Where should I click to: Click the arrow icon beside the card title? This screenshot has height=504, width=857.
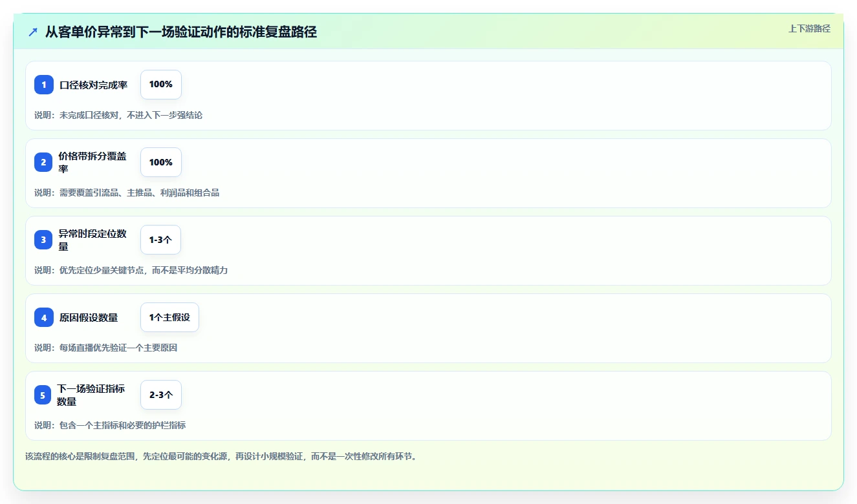pyautogui.click(x=33, y=32)
